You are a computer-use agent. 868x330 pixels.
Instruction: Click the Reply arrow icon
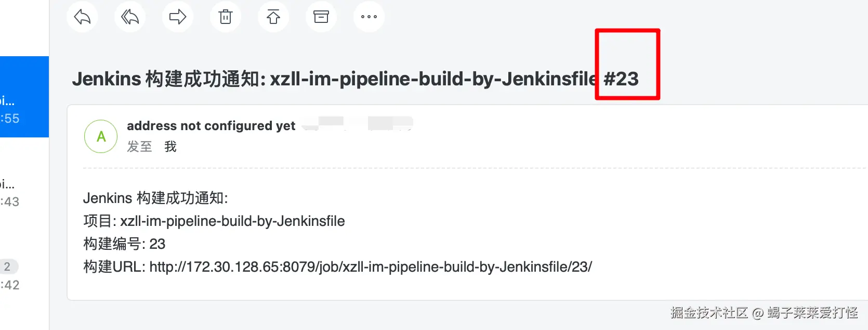click(82, 17)
